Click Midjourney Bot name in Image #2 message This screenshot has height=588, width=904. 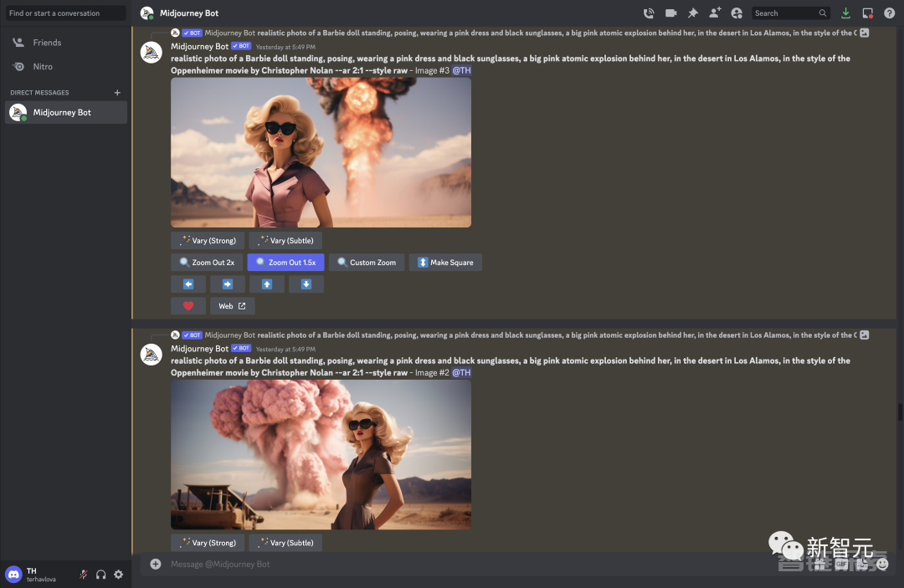(199, 349)
